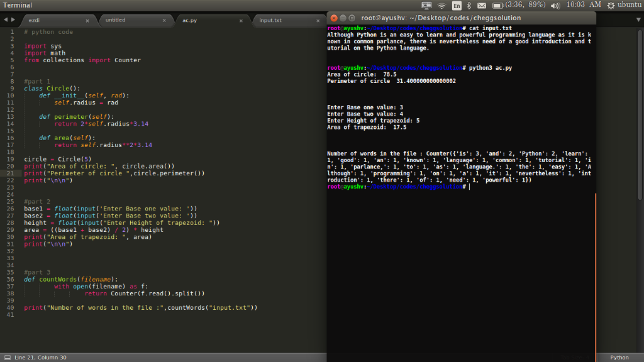Image resolution: width=644 pixels, height=362 pixels.
Task: Select the untitled tab
Action: coord(115,20)
